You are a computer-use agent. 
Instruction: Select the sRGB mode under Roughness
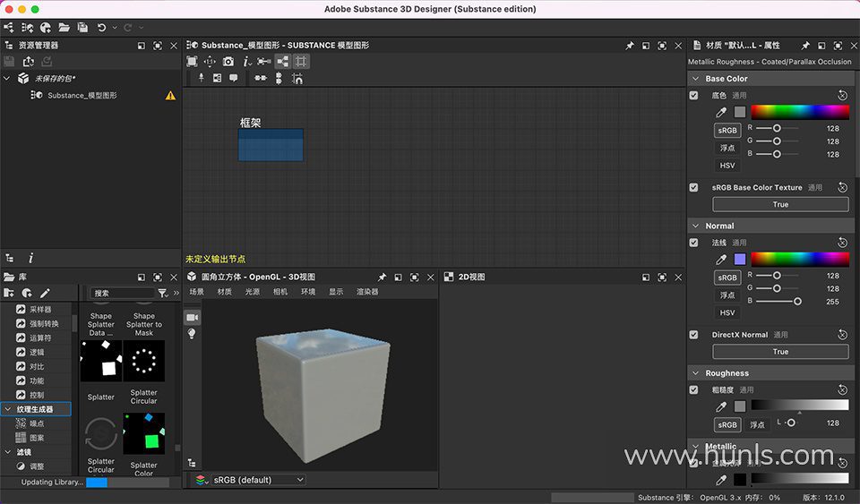[x=727, y=424]
